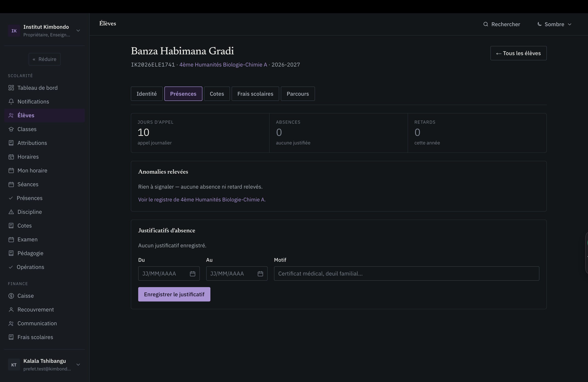Open calendar picker in Au date field
Screen dimensions: 588x382
[260, 274]
